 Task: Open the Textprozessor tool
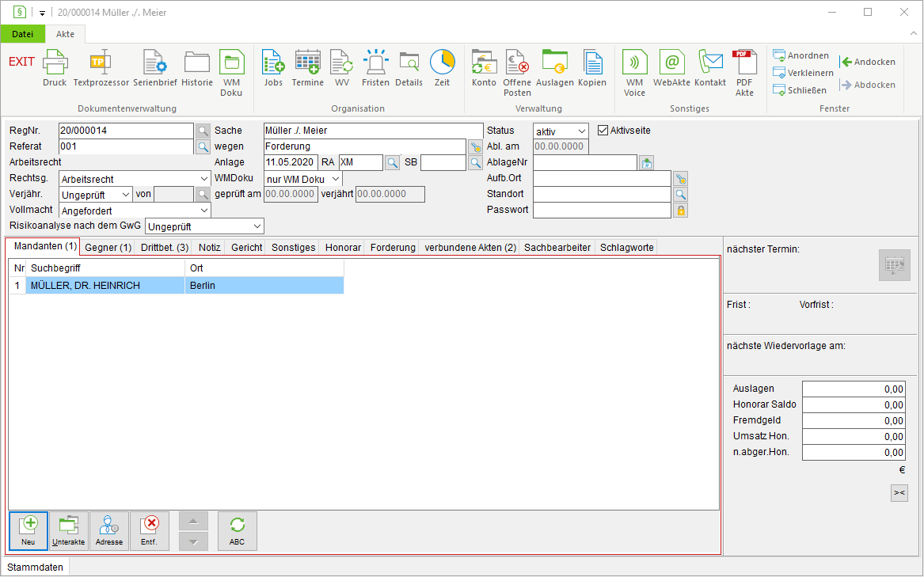pyautogui.click(x=101, y=68)
